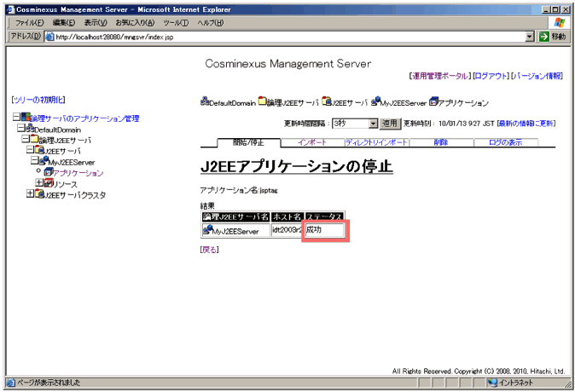Select アプリケーション in the server tree

78,173
